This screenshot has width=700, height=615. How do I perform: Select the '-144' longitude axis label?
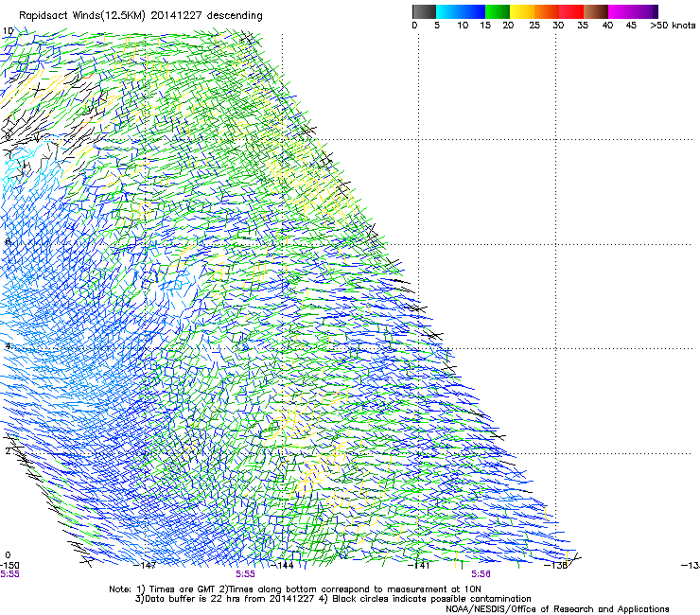[283, 566]
